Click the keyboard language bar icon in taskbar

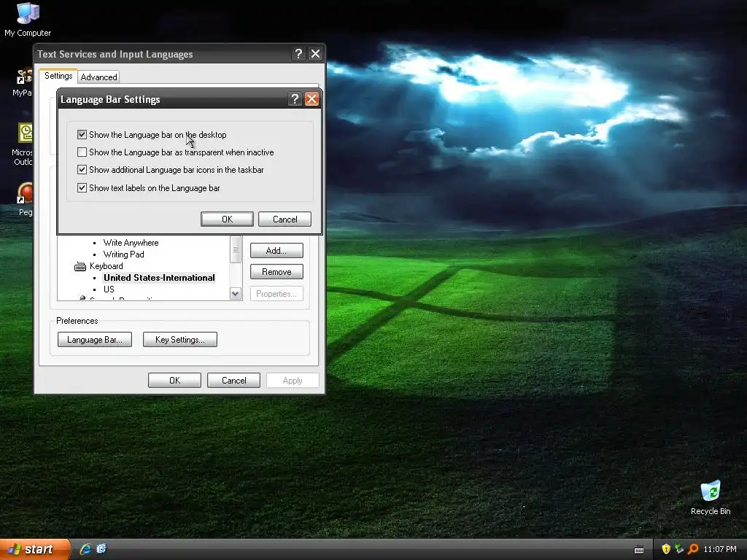639,550
